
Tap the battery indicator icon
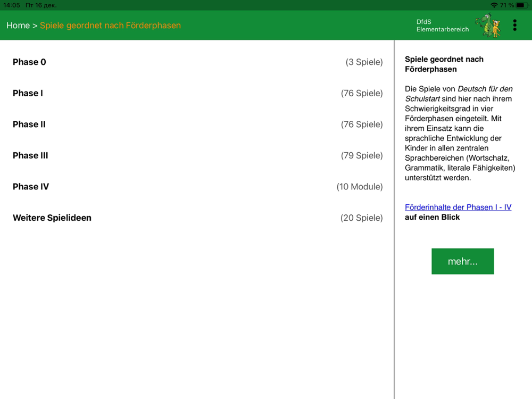(522, 5)
